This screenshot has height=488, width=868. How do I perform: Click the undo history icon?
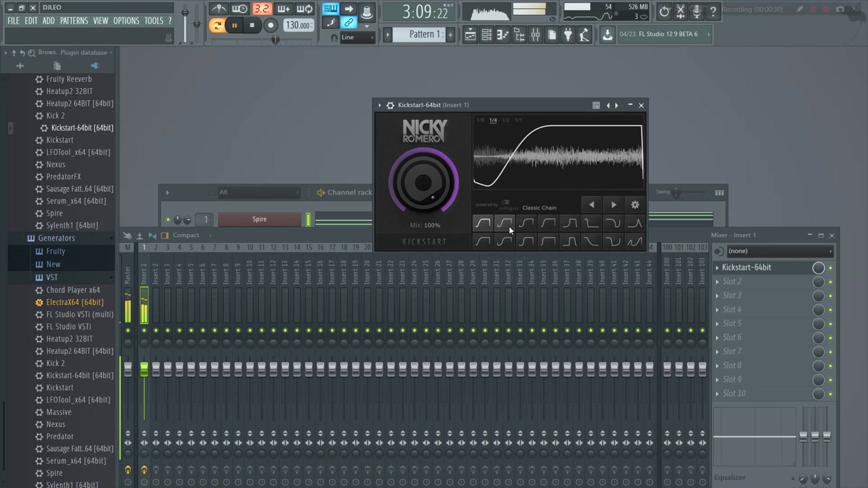664,11
